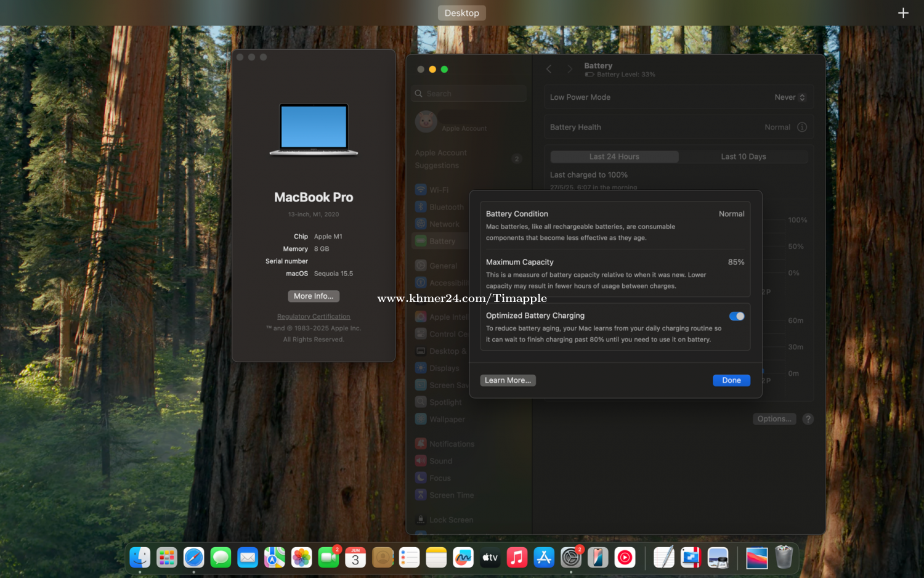Launch TextEdit from the dock
Image resolution: width=924 pixels, height=578 pixels.
[x=664, y=558]
